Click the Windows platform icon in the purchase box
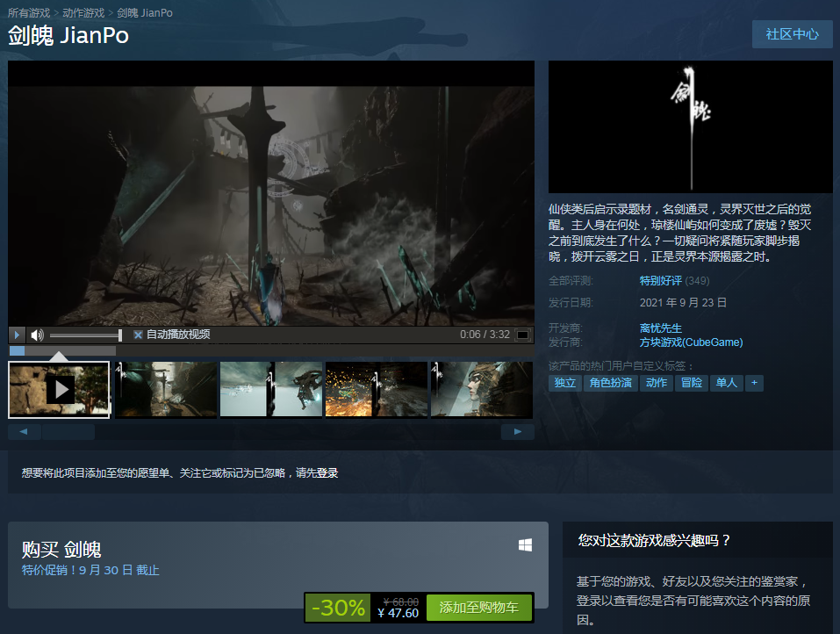The height and width of the screenshot is (634, 840). pos(525,545)
